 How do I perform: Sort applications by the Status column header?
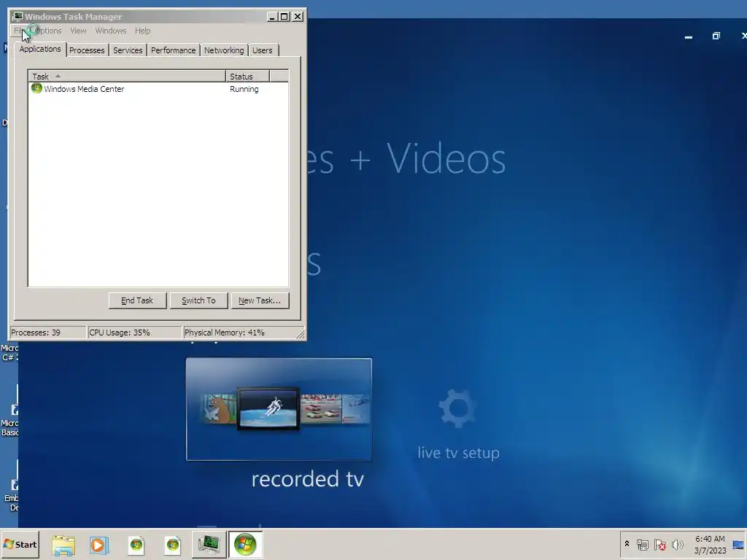click(x=248, y=76)
